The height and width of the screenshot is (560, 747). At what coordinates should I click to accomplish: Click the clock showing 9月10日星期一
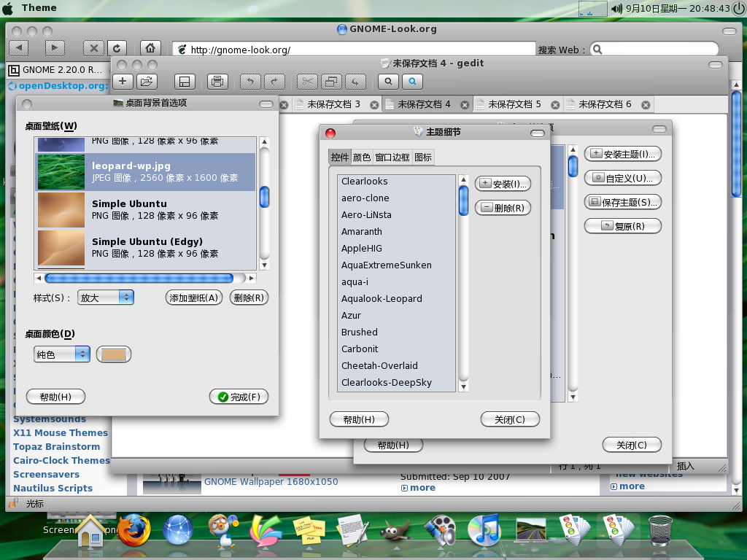coord(678,8)
